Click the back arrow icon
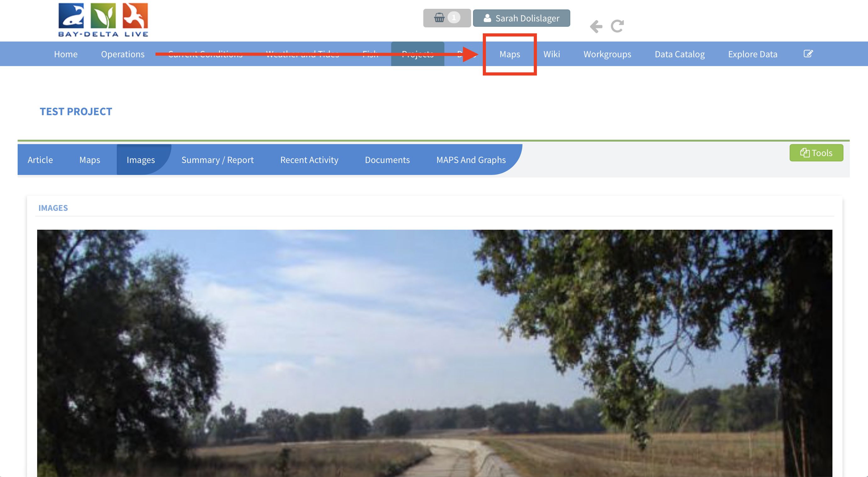The width and height of the screenshot is (868, 477). pos(596,26)
